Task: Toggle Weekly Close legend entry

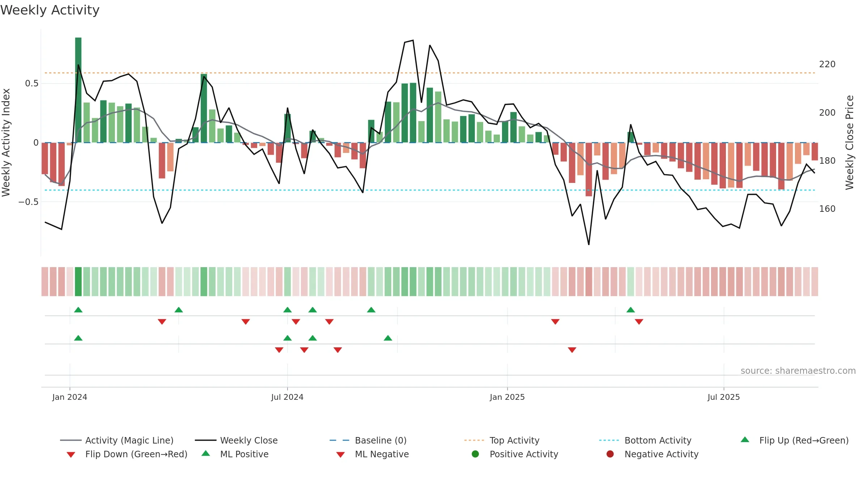Action: pos(236,440)
